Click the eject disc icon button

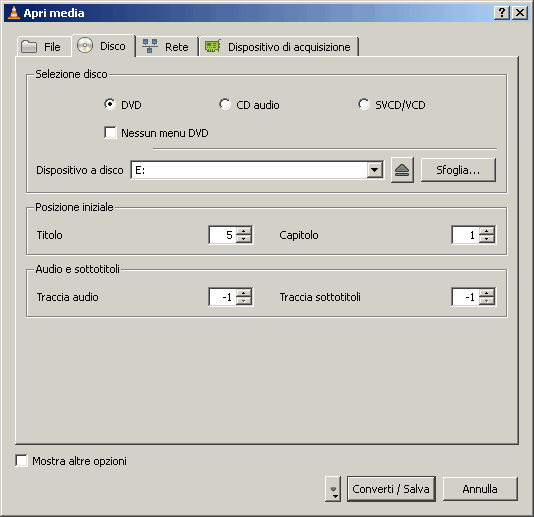tap(402, 170)
